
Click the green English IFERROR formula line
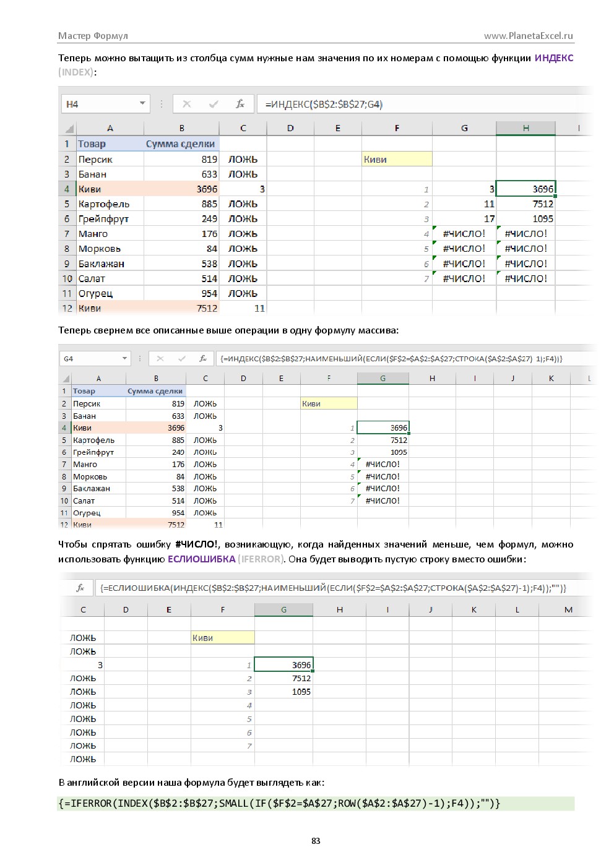tap(316, 803)
